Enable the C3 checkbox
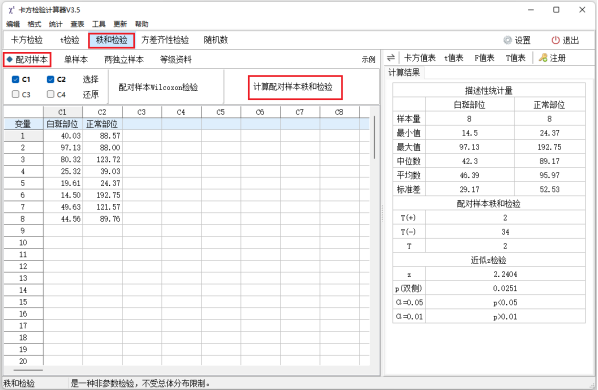The width and height of the screenshot is (598, 390). (16, 94)
